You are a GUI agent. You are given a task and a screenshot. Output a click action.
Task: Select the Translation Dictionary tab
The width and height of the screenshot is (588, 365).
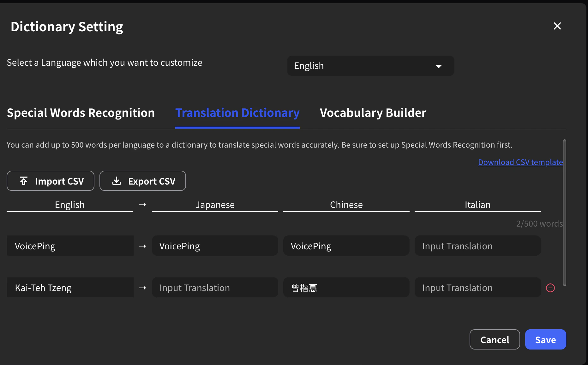pos(237,113)
